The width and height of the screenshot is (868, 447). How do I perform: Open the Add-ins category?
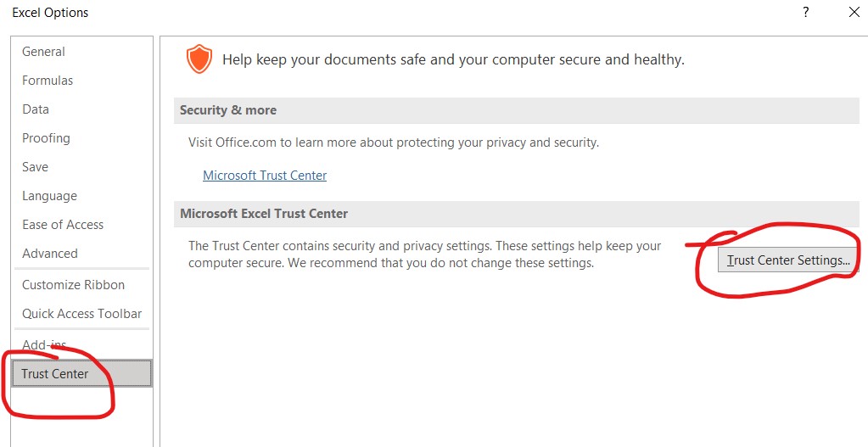point(44,345)
